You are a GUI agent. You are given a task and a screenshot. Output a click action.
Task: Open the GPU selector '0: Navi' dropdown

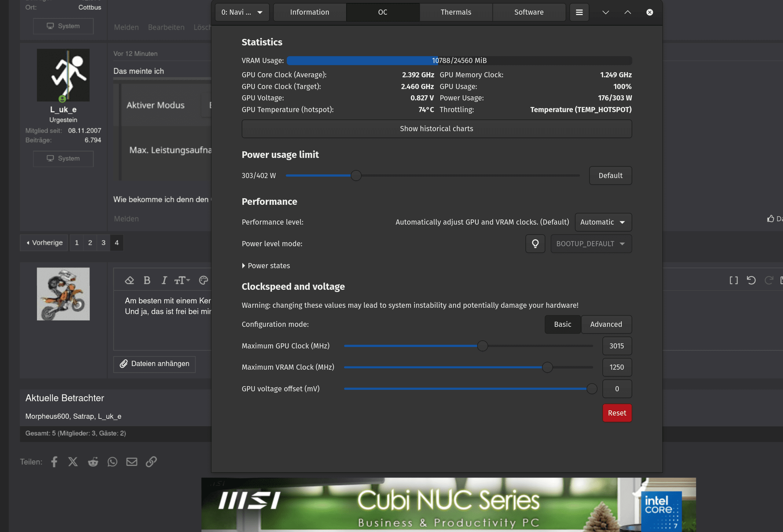point(242,12)
